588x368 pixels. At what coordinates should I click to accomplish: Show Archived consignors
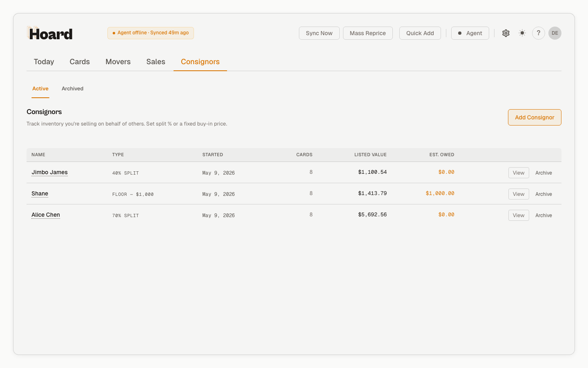point(73,89)
